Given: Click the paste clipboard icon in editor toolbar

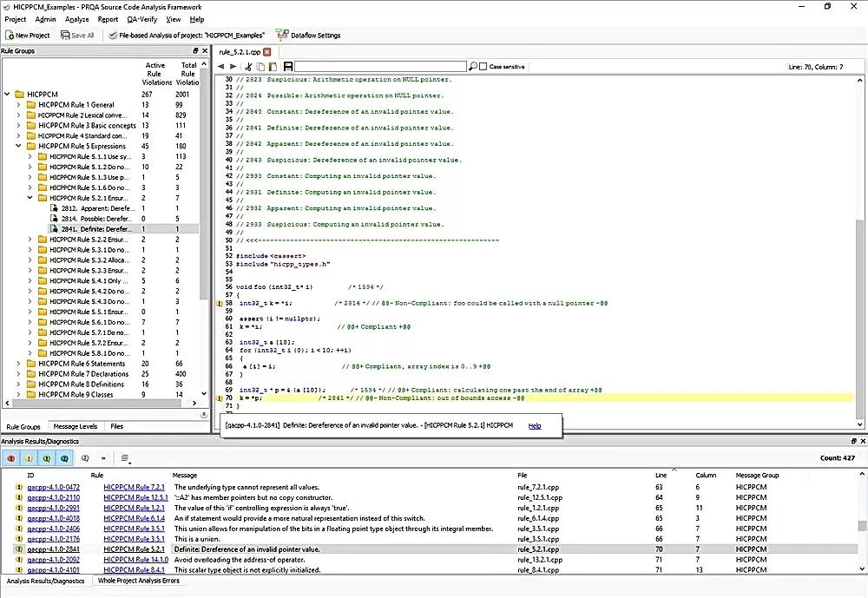Looking at the screenshot, I should click(273, 67).
